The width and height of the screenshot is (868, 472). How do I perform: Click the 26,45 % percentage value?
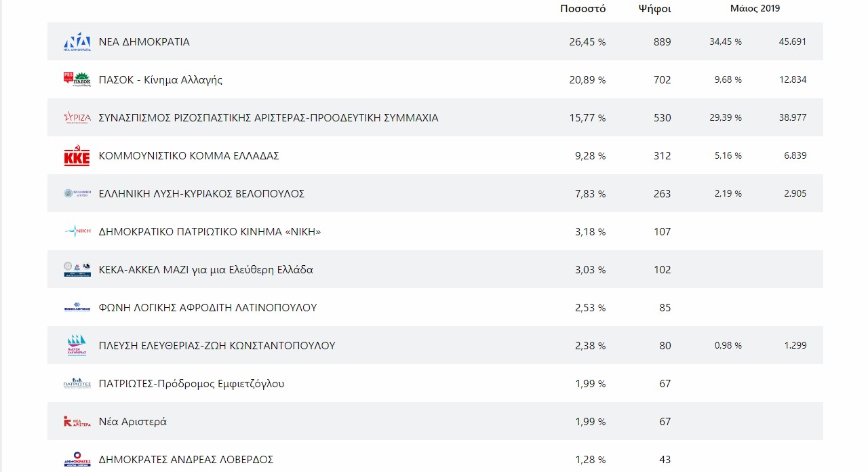coord(587,42)
